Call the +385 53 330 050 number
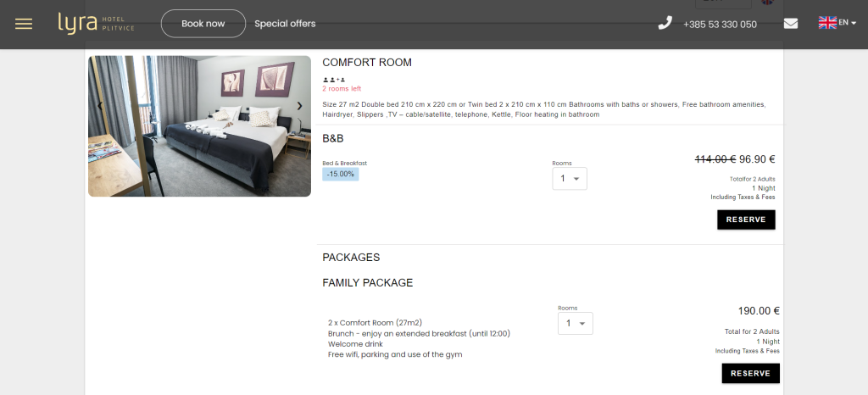 click(x=720, y=25)
